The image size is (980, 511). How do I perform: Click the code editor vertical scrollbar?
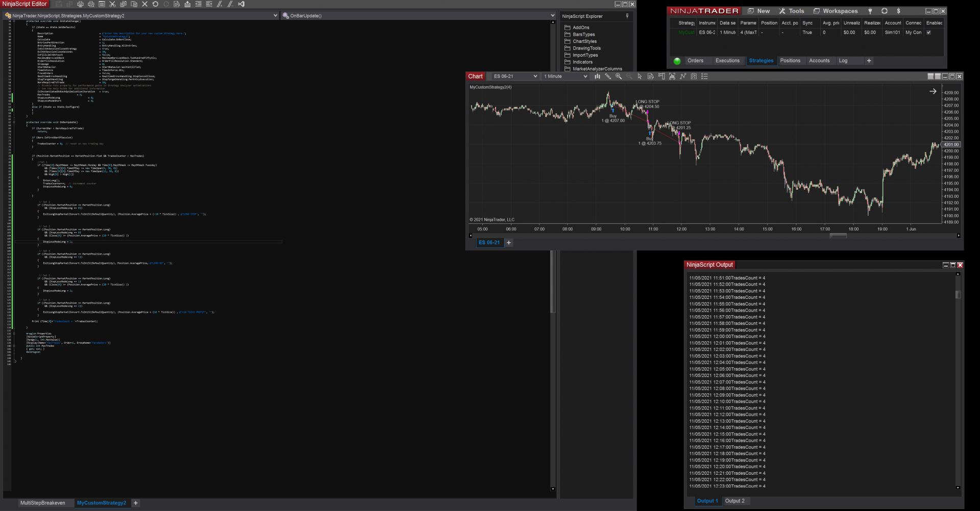click(x=553, y=282)
